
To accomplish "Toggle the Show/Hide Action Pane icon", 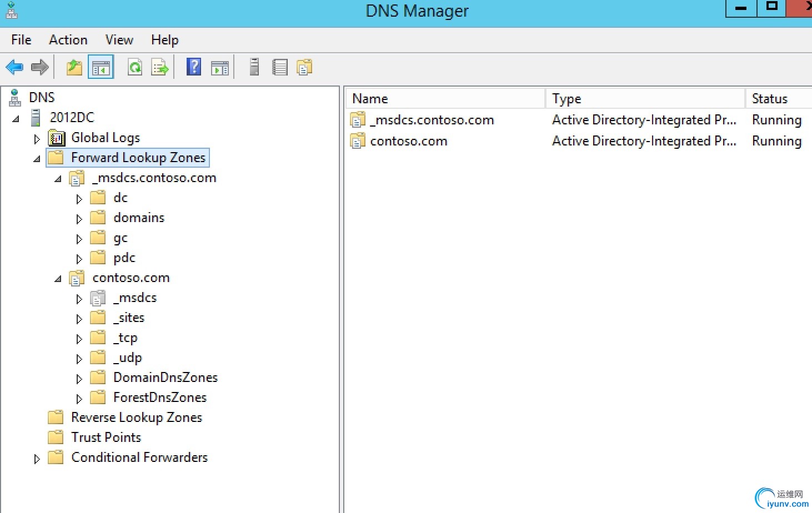I will tap(220, 68).
